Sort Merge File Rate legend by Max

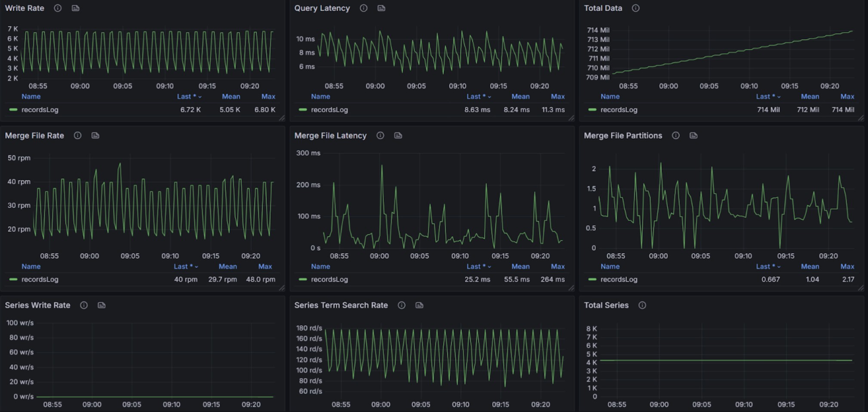pos(265,267)
